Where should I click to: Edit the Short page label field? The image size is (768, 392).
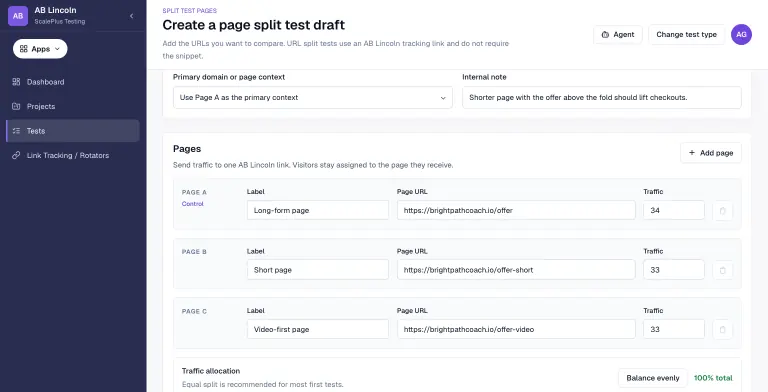pos(317,270)
